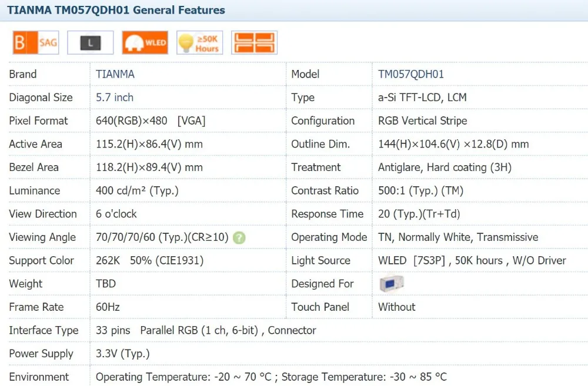
Task: Click the Support Color row label
Action: [x=42, y=260]
